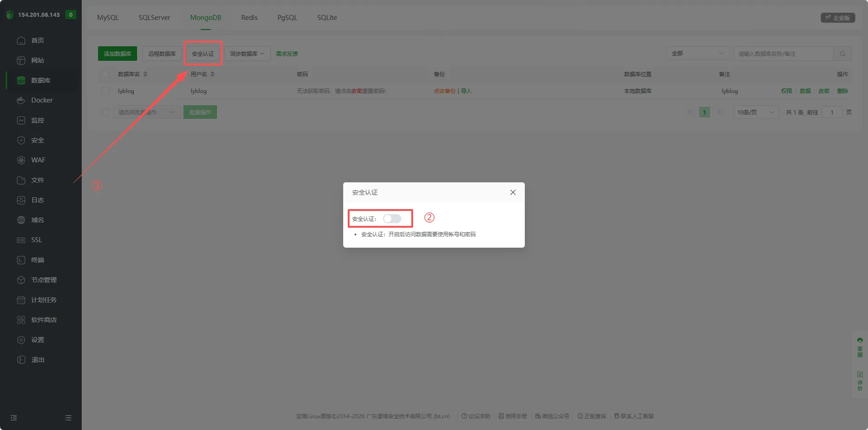Open the scheduled tasks calendar icon
Viewport: 868px width, 430px height.
(21, 300)
